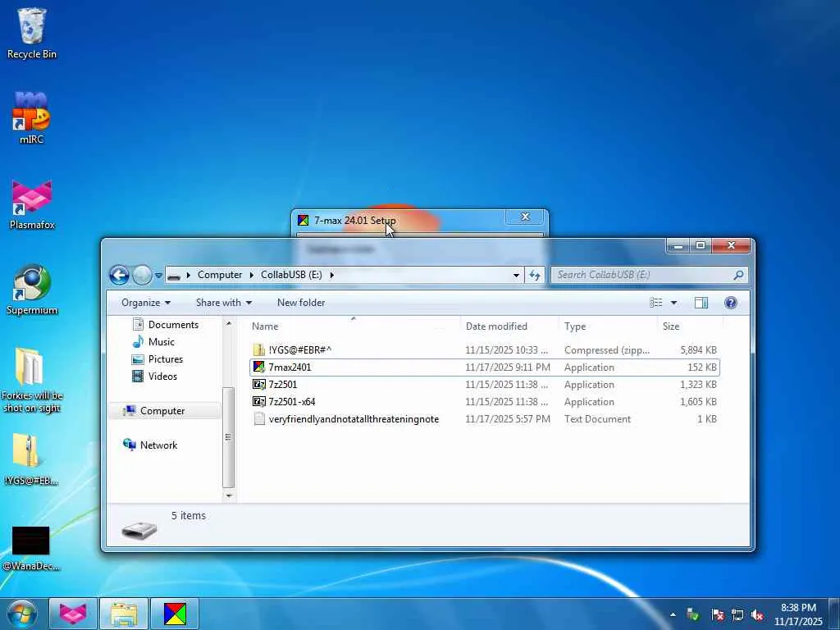Viewport: 840px width, 630px height.
Task: Select the mIRC desktop shortcut
Action: pyautogui.click(x=32, y=118)
